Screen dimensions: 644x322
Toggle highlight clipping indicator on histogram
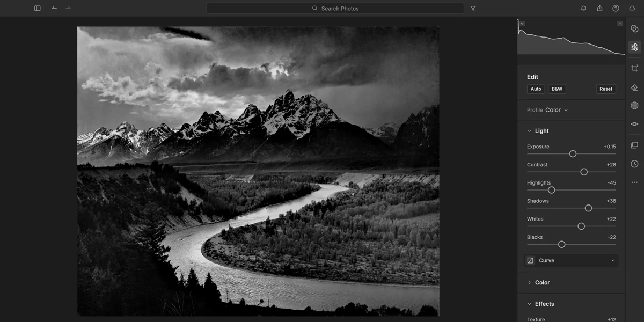pos(620,24)
